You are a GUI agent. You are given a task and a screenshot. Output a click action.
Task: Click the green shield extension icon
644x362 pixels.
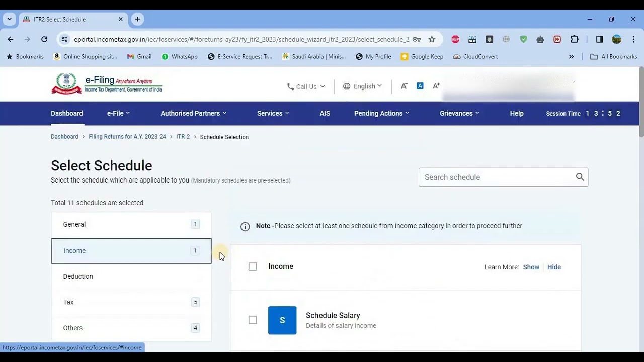tap(523, 39)
